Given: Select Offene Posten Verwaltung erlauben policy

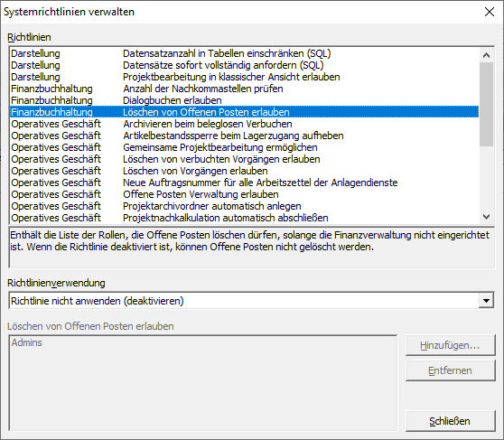Looking at the screenshot, I should [244, 194].
